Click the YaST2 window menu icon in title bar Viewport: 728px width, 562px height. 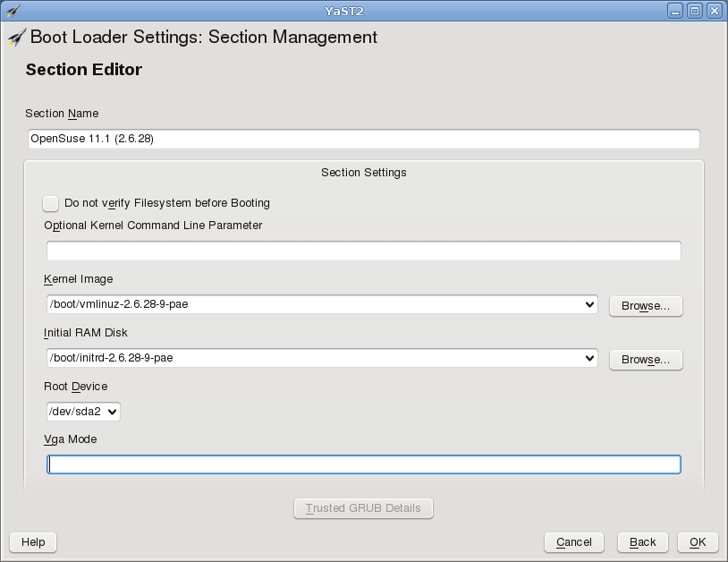click(12, 11)
